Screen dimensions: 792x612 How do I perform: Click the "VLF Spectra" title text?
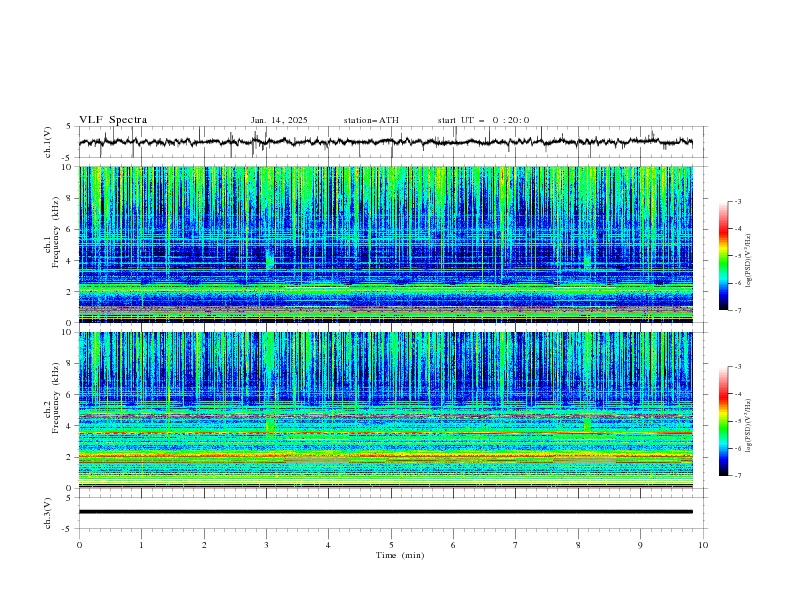[x=113, y=120]
